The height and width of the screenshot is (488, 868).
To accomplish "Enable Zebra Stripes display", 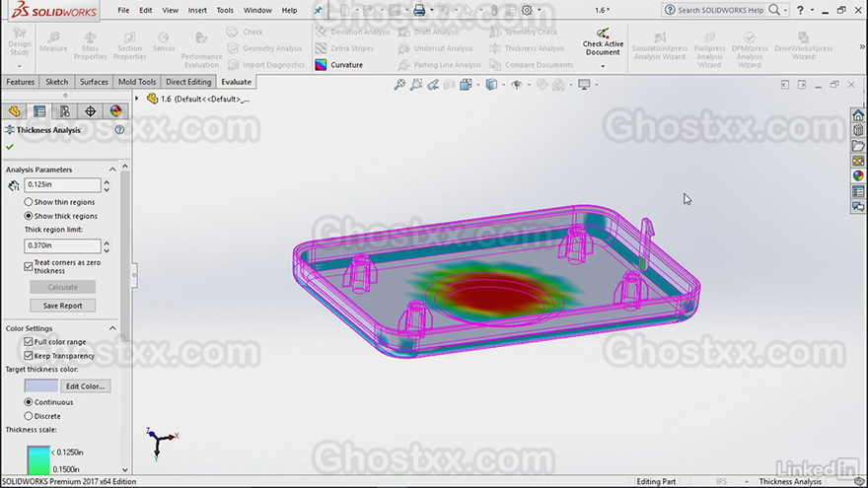I will pyautogui.click(x=344, y=48).
